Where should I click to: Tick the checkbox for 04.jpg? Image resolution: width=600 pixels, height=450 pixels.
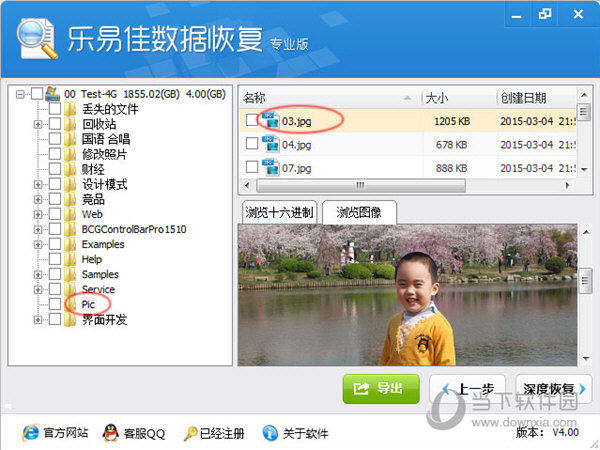[x=252, y=144]
